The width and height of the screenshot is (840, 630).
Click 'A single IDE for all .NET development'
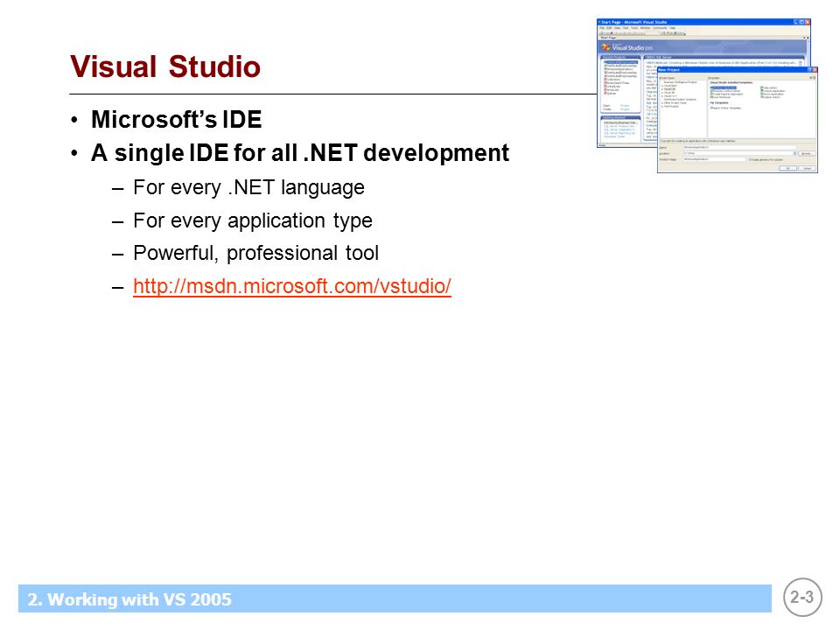300,153
